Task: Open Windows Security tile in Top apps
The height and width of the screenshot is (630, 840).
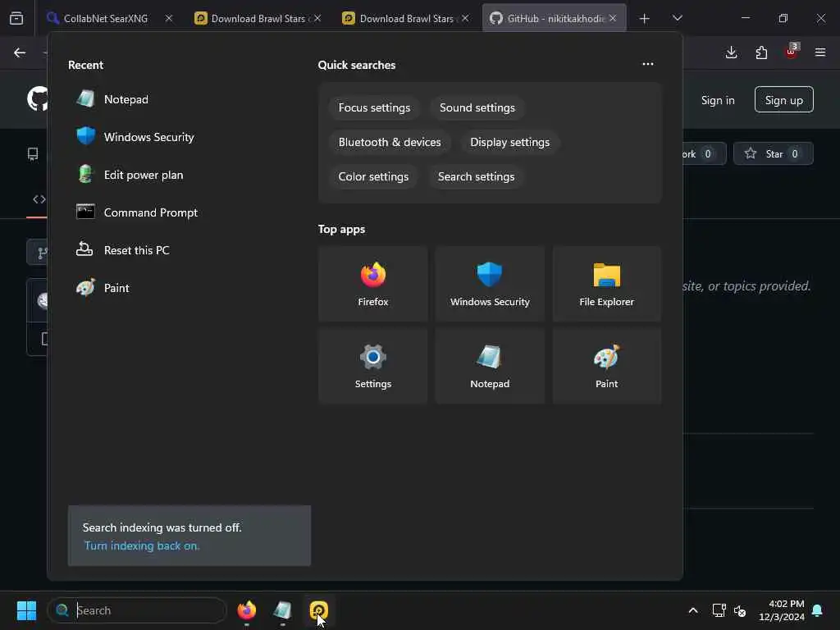Action: (x=490, y=284)
